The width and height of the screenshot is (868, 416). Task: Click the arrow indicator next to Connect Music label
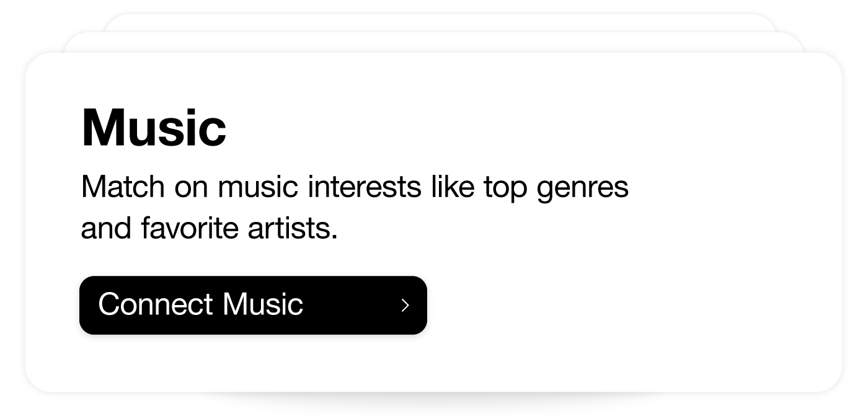click(x=405, y=305)
